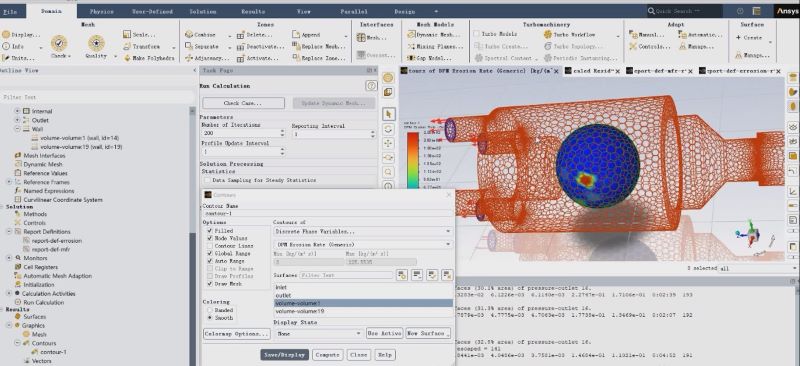Screen dimensions: 800x366
Task: Click the contour color legend bar
Action: tap(412, 161)
